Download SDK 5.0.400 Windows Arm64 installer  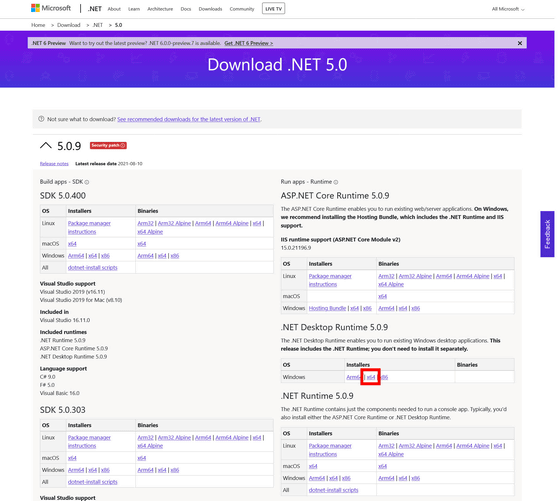76,256
